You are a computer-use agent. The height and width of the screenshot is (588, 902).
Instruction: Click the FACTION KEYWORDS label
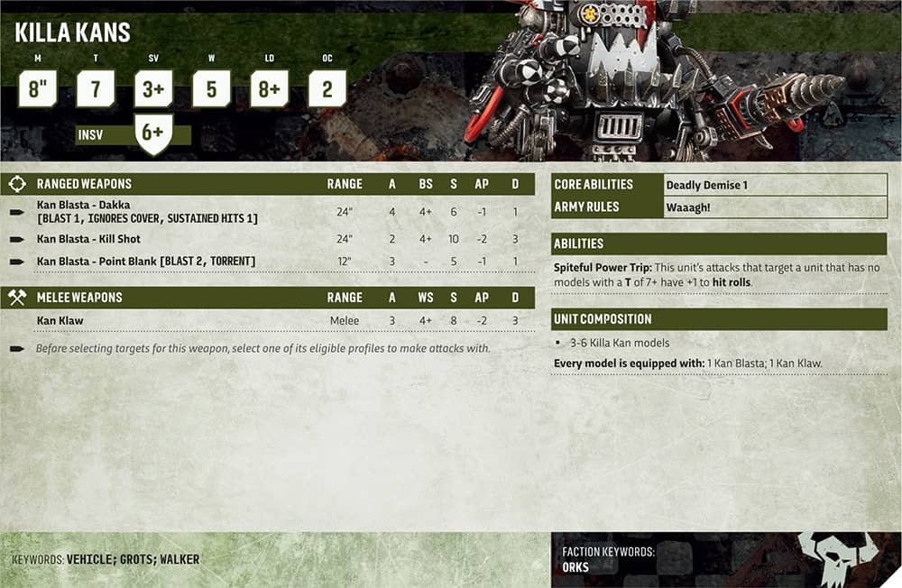click(x=608, y=552)
